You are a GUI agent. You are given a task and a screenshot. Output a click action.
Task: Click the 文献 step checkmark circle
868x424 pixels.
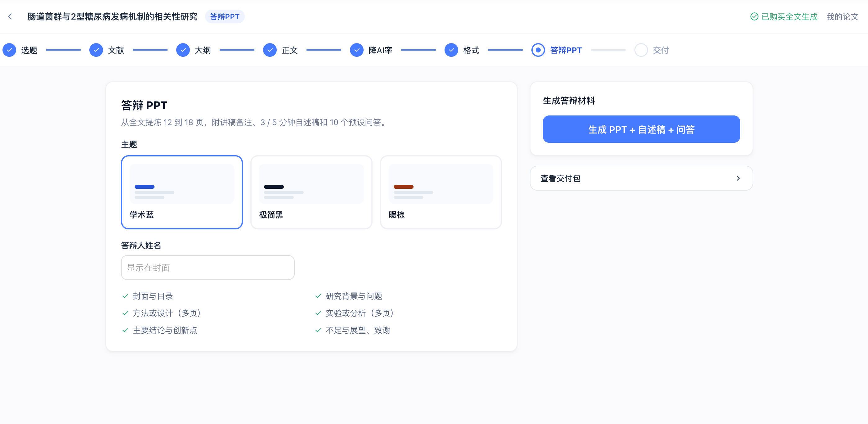96,50
